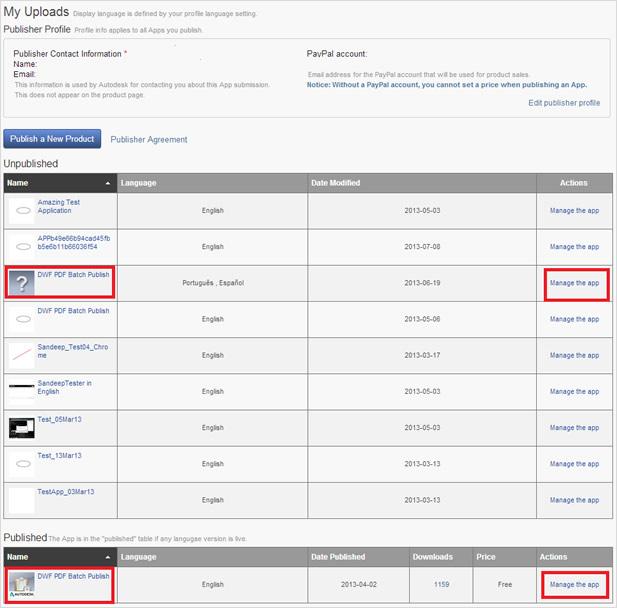The width and height of the screenshot is (617, 608).
Task: Click the thumbnail of the APPb49e66b94cad45fb app
Action: [22, 247]
